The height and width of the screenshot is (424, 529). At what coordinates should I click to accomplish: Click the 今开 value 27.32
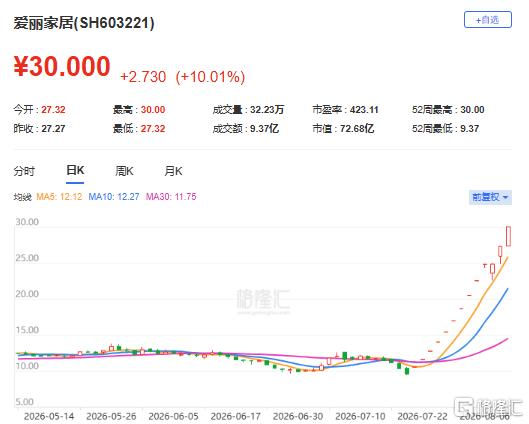pyautogui.click(x=53, y=110)
